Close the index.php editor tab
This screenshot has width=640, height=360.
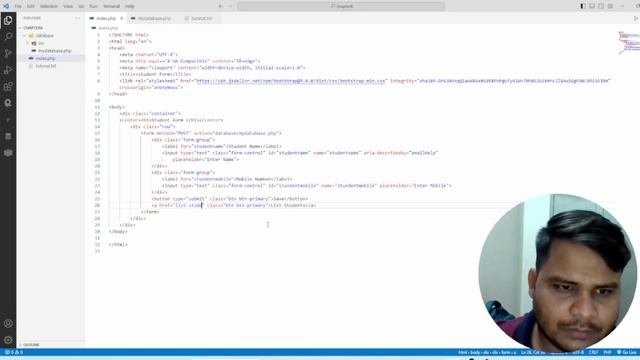click(x=122, y=18)
